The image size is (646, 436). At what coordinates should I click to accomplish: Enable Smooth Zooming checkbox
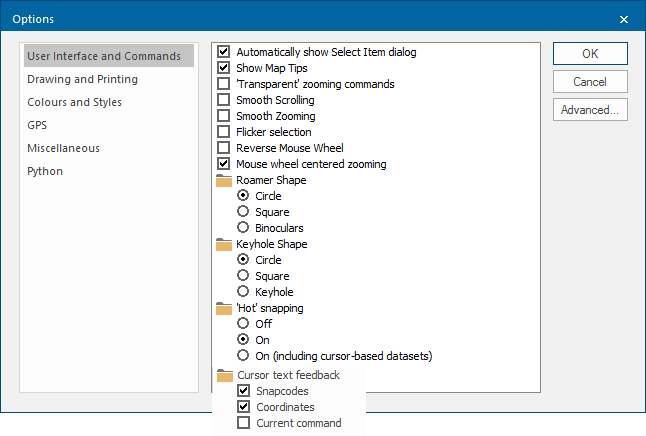point(224,116)
